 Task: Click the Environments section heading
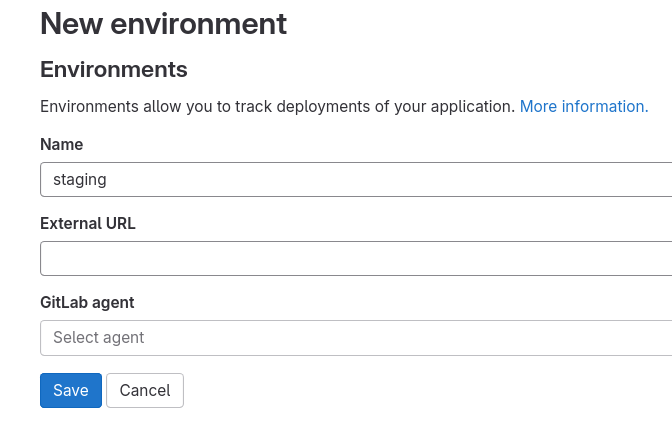click(x=114, y=69)
